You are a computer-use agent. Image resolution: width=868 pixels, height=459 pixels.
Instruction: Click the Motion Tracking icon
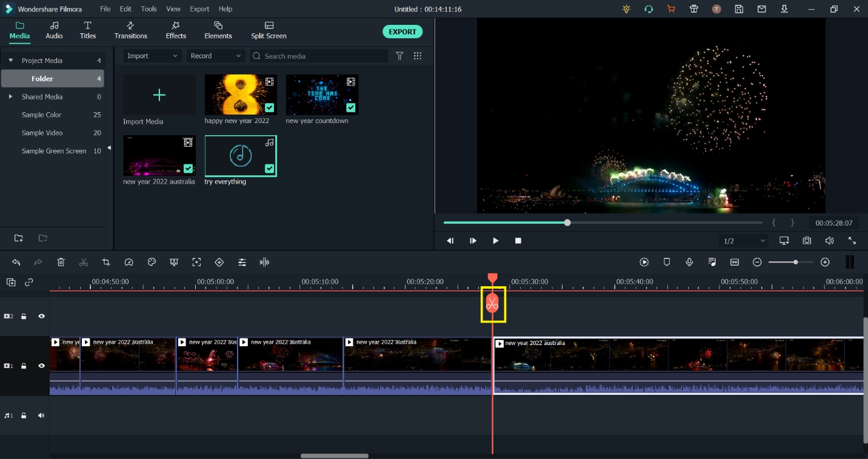click(196, 263)
